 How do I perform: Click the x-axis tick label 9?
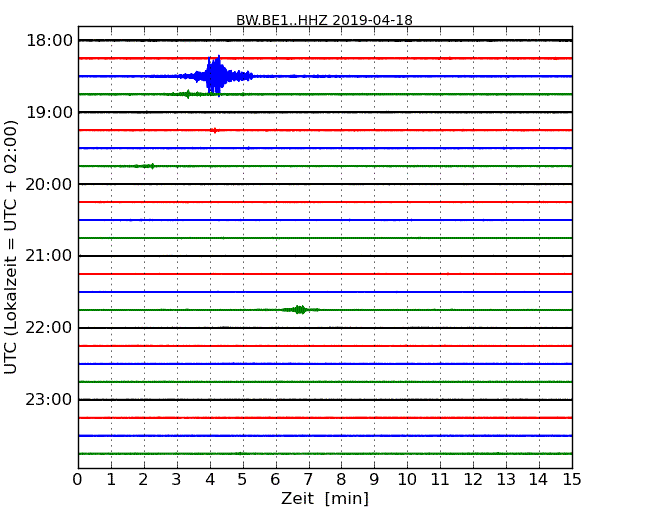pos(374,479)
